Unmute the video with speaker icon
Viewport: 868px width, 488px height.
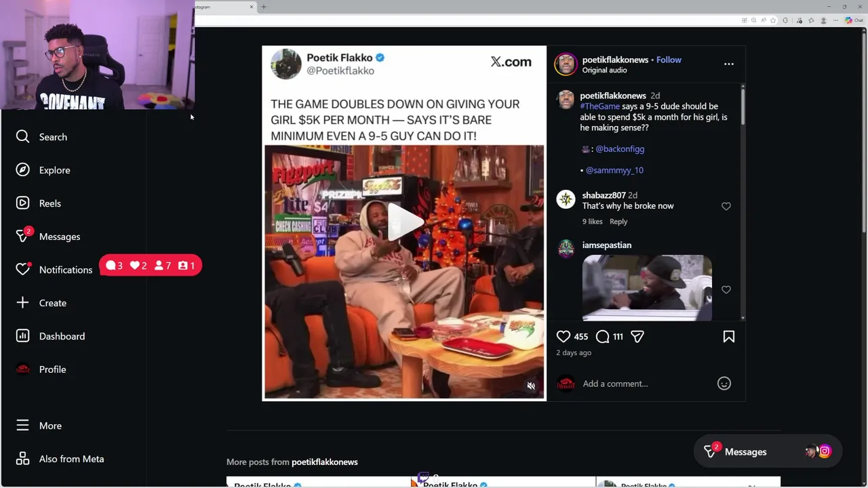point(531,386)
